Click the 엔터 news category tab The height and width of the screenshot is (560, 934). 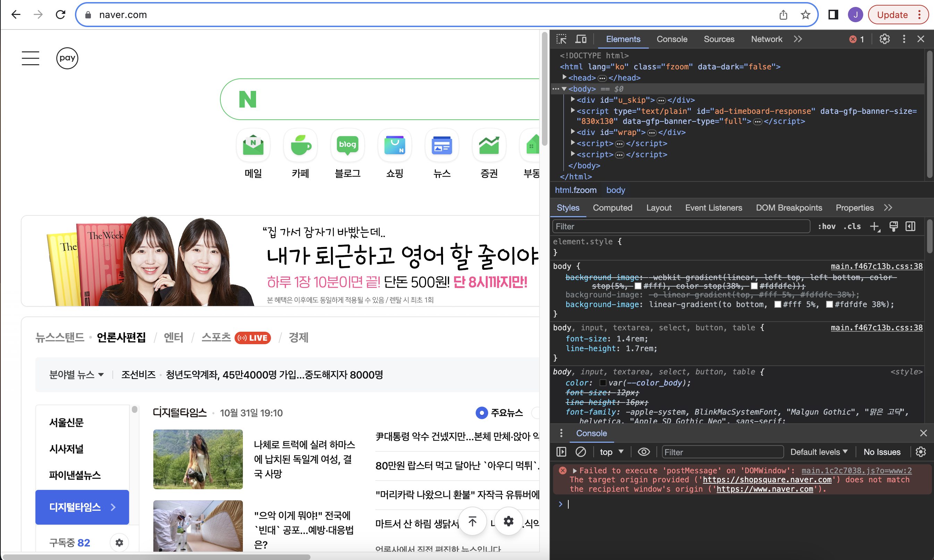pos(173,337)
